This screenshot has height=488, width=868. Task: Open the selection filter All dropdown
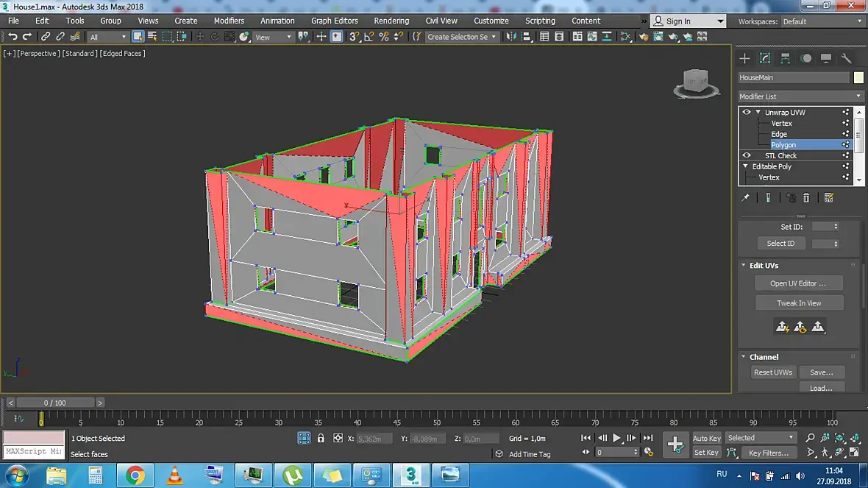click(107, 37)
